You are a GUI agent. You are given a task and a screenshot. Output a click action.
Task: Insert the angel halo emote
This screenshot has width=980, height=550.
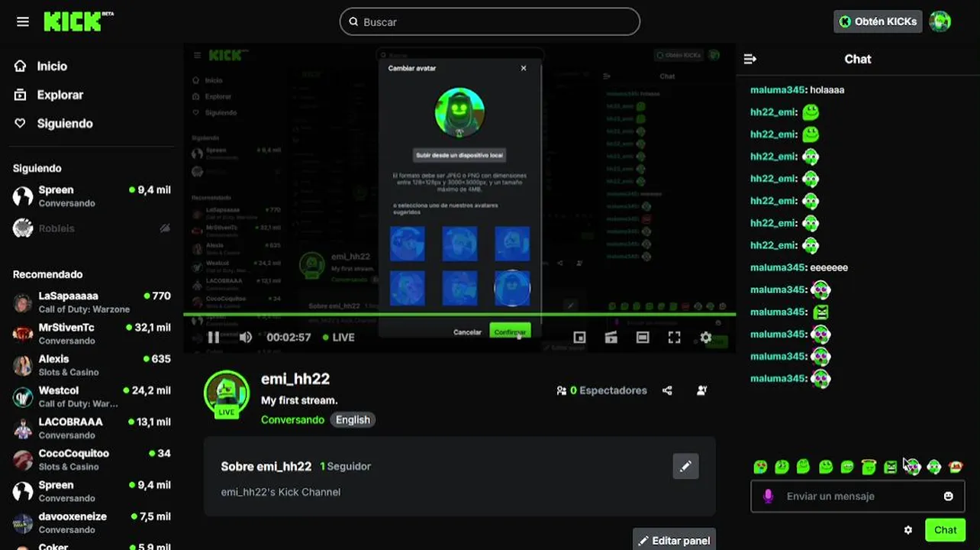coord(869,466)
